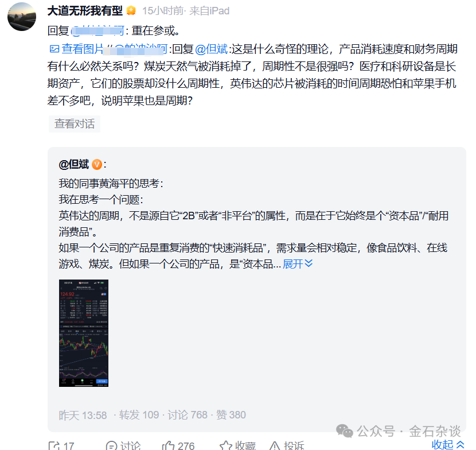Click the 讨论 768 count in quoted post

click(x=188, y=415)
